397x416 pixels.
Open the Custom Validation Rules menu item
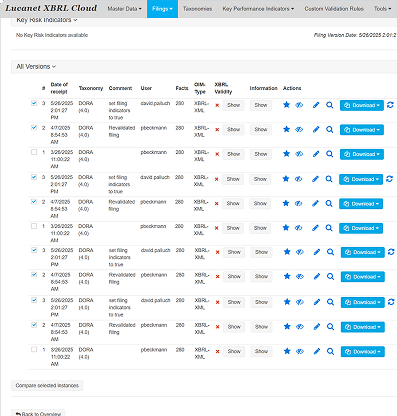click(334, 9)
